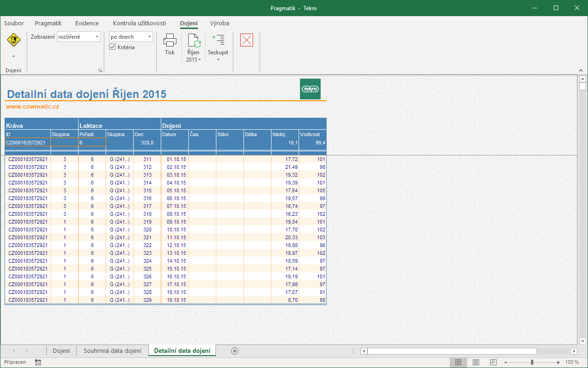This screenshot has width=588, height=368.
Task: Open the Evidence ribbon tab
Action: pos(87,23)
